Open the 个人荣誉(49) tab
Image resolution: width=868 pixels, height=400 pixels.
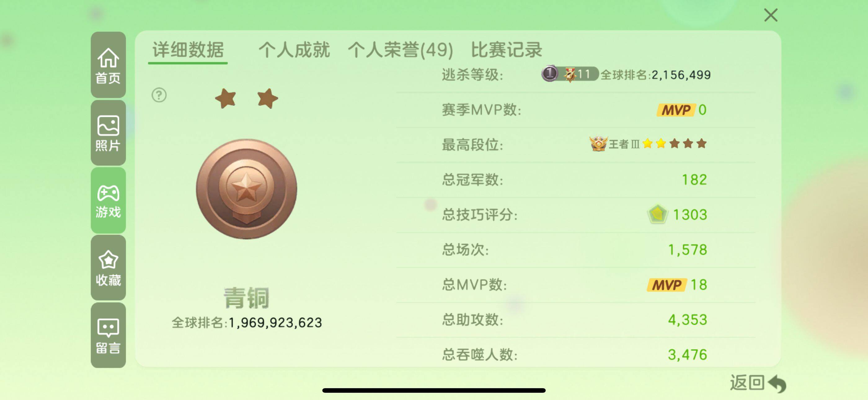click(x=400, y=50)
